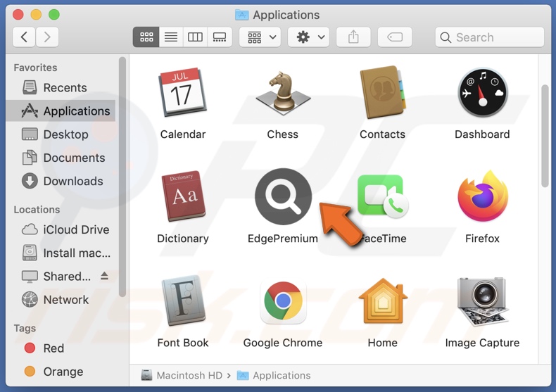The width and height of the screenshot is (556, 392).
Task: Click the Contacts name label
Action: point(382,134)
